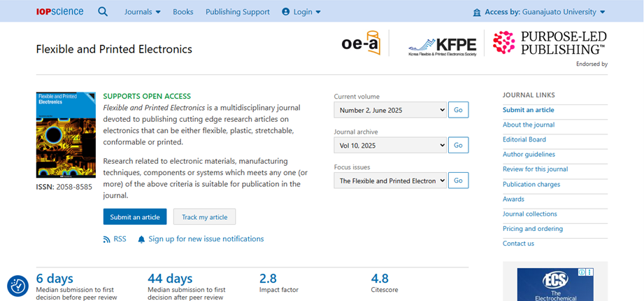Open the Current volume select box
This screenshot has width=644, height=301.
click(x=390, y=110)
